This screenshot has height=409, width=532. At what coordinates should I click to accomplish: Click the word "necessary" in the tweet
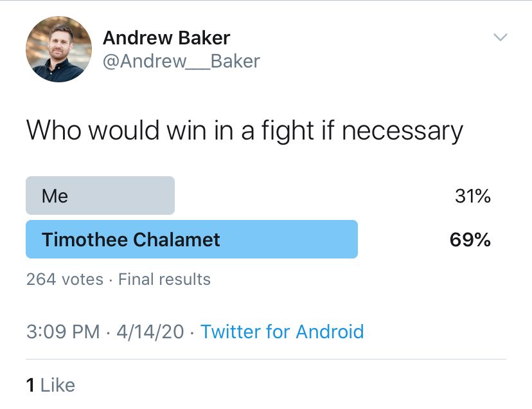pos(402,131)
